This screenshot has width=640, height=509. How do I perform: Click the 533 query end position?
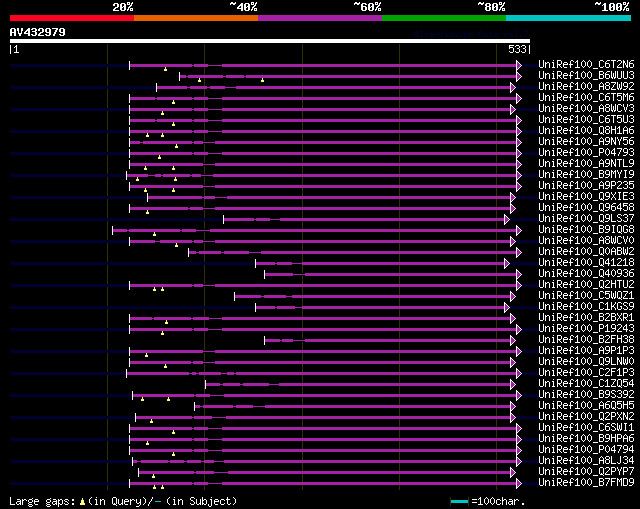pyautogui.click(x=517, y=49)
